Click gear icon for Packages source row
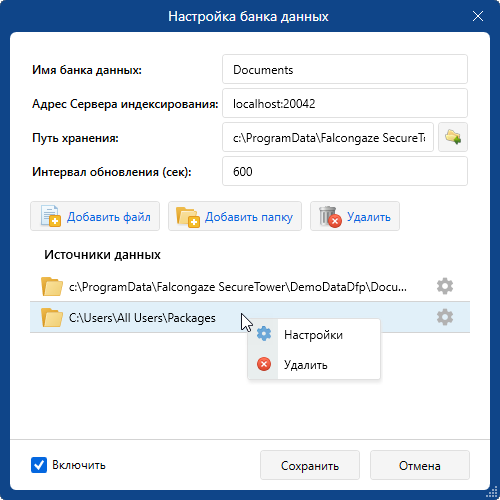Viewport: 500px width, 500px height. coord(445,317)
